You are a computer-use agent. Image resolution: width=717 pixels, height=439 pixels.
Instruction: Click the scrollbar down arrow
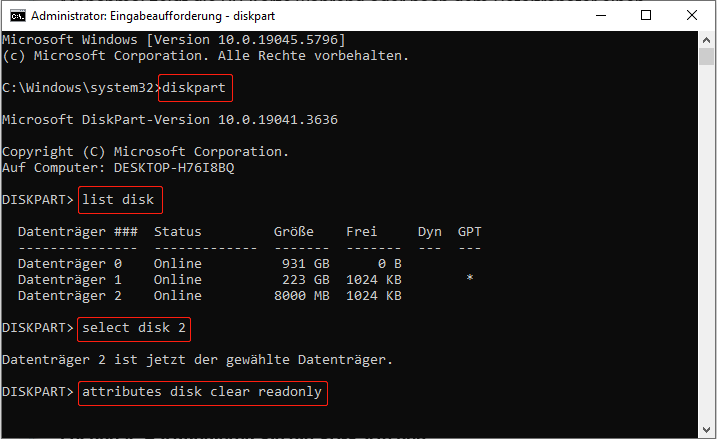click(706, 430)
